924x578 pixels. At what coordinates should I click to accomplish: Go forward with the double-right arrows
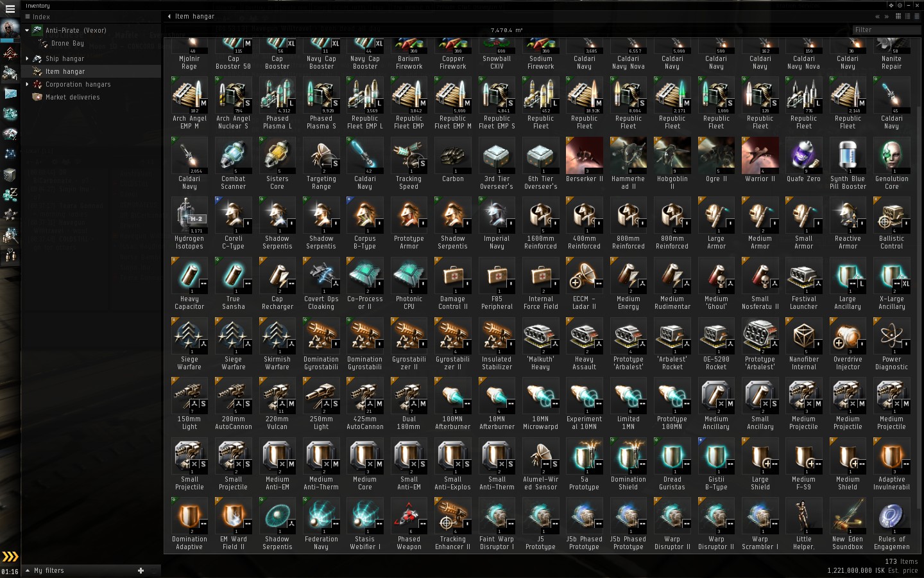point(886,16)
